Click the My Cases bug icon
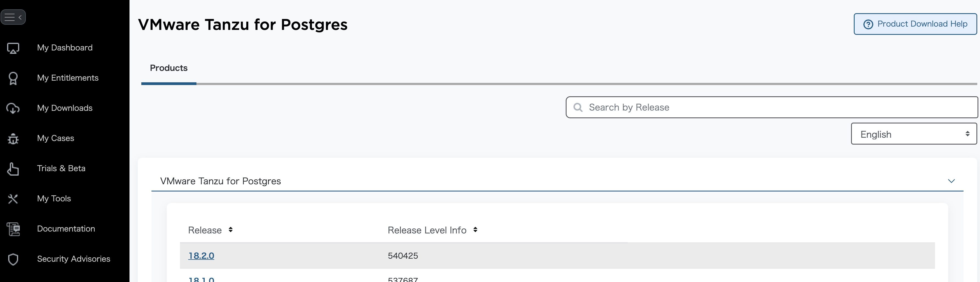 click(13, 139)
